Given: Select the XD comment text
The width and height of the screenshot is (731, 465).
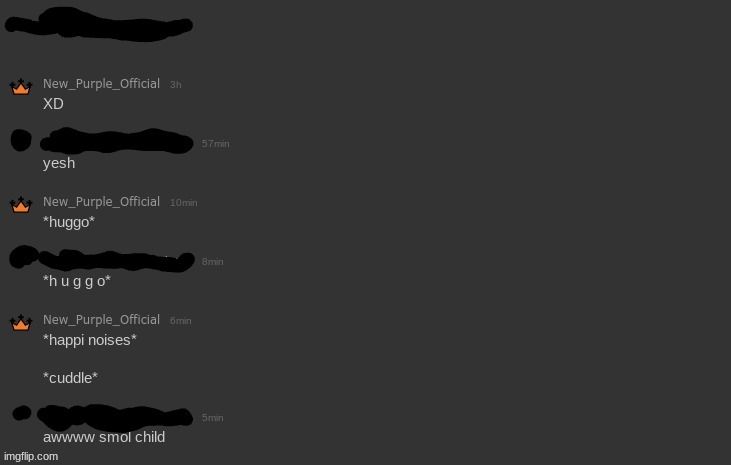Looking at the screenshot, I should (53, 104).
